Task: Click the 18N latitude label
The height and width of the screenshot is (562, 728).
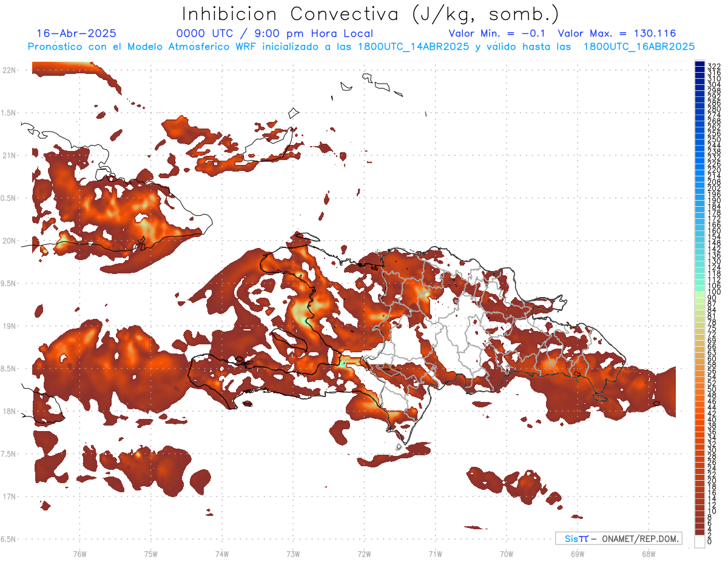Action: [x=9, y=411]
